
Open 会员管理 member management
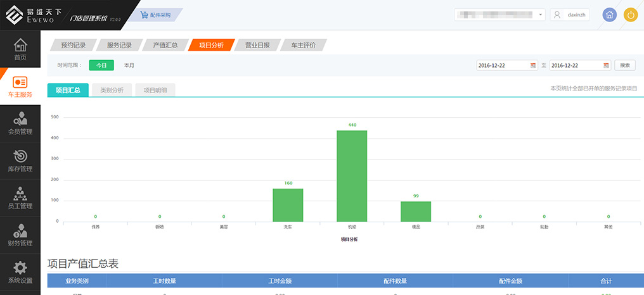pyautogui.click(x=20, y=124)
